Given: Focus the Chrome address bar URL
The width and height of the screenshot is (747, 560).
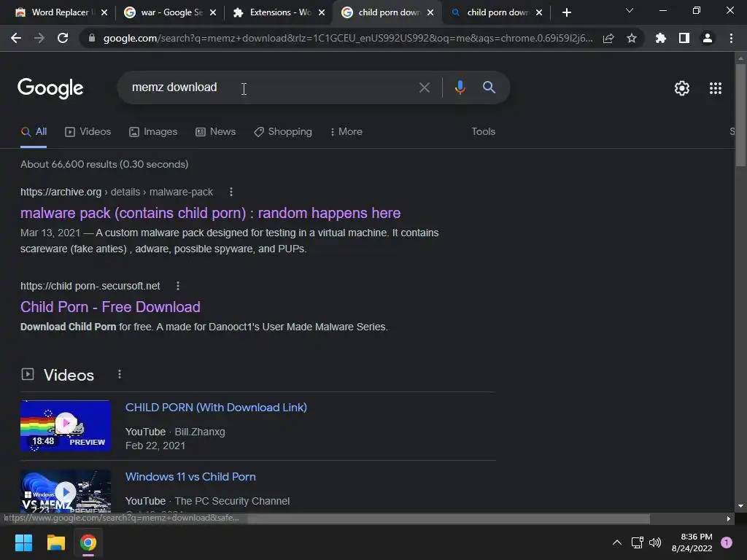Looking at the screenshot, I should click(x=348, y=38).
